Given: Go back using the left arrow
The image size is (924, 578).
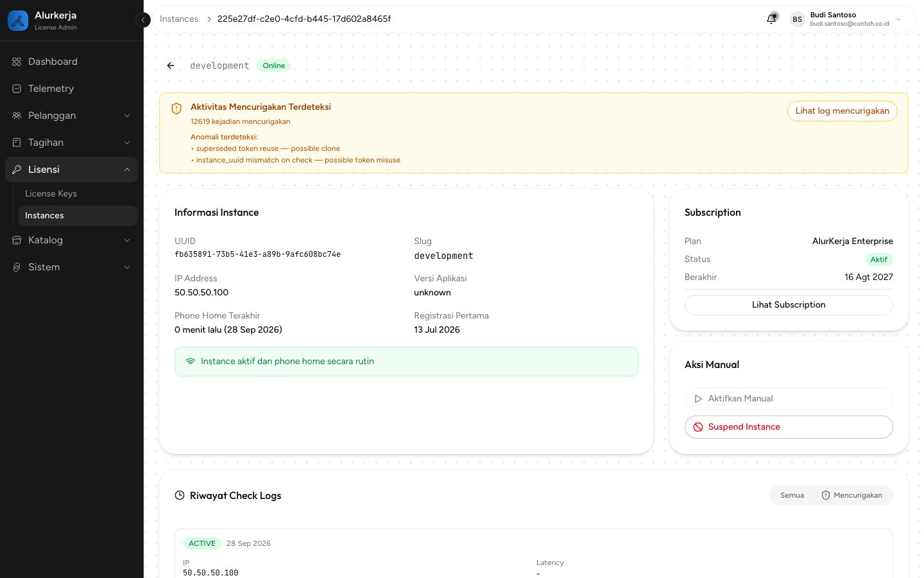Looking at the screenshot, I should tap(171, 66).
